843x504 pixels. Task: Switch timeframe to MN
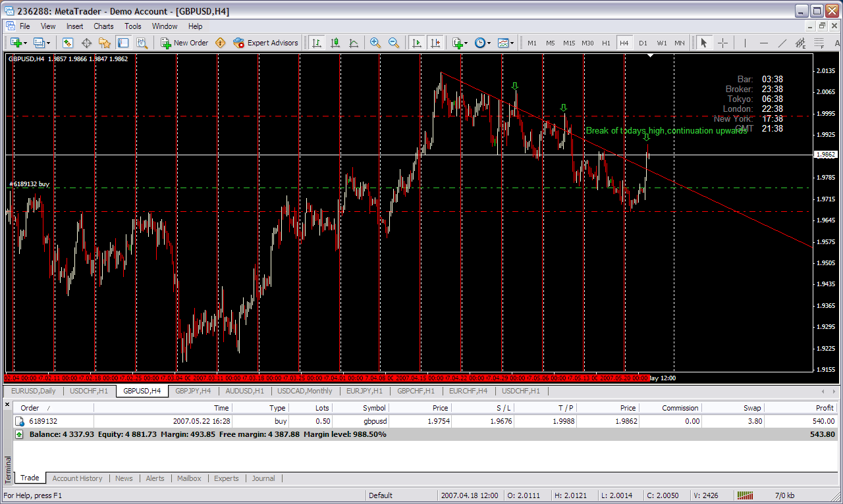pos(680,43)
